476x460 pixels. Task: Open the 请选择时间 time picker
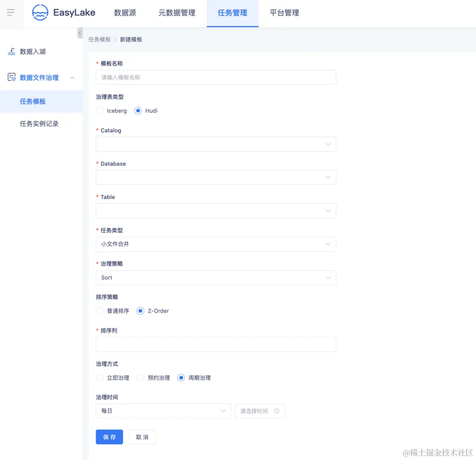point(260,411)
